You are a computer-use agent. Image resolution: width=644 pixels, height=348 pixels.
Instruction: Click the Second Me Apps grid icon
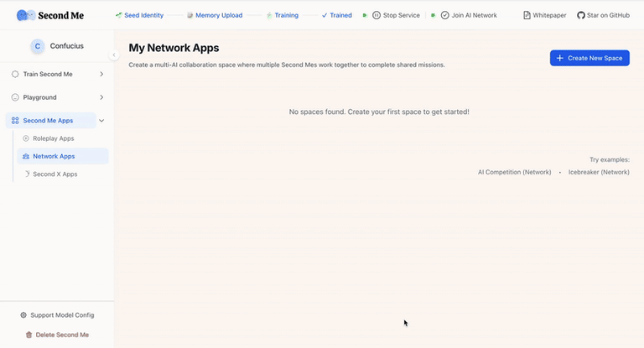pyautogui.click(x=15, y=121)
